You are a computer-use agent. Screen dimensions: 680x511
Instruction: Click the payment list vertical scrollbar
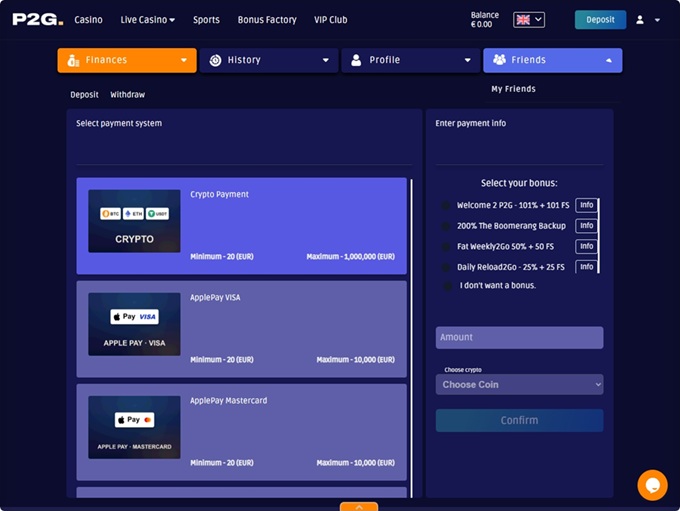point(411,338)
